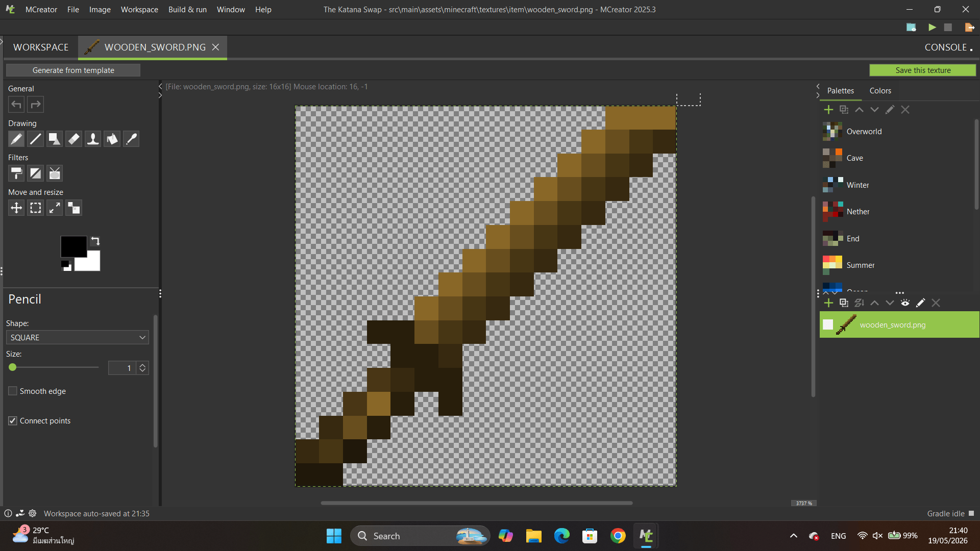
Task: Enable the Smooth edge checkbox
Action: click(13, 391)
